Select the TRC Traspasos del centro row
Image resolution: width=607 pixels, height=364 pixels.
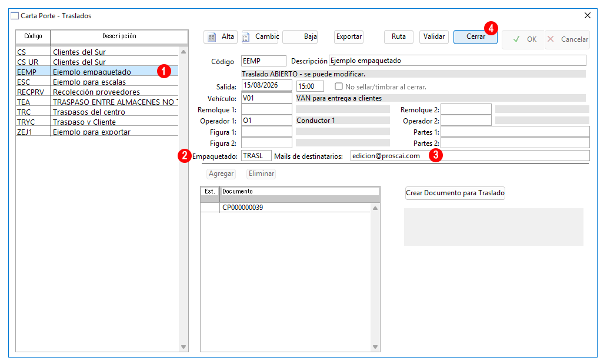click(97, 112)
